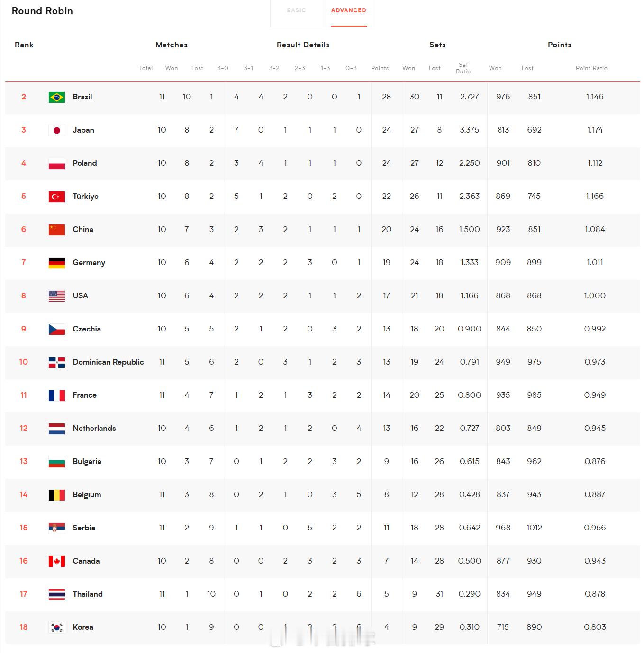Click the Canada flag icon
Viewport: 644px width, 653px height.
point(57,561)
